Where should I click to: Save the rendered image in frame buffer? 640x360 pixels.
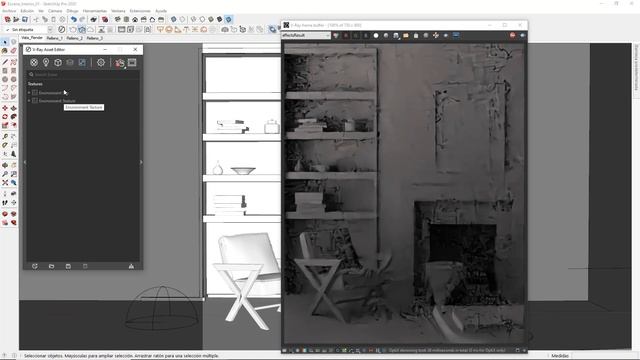pyautogui.click(x=396, y=36)
